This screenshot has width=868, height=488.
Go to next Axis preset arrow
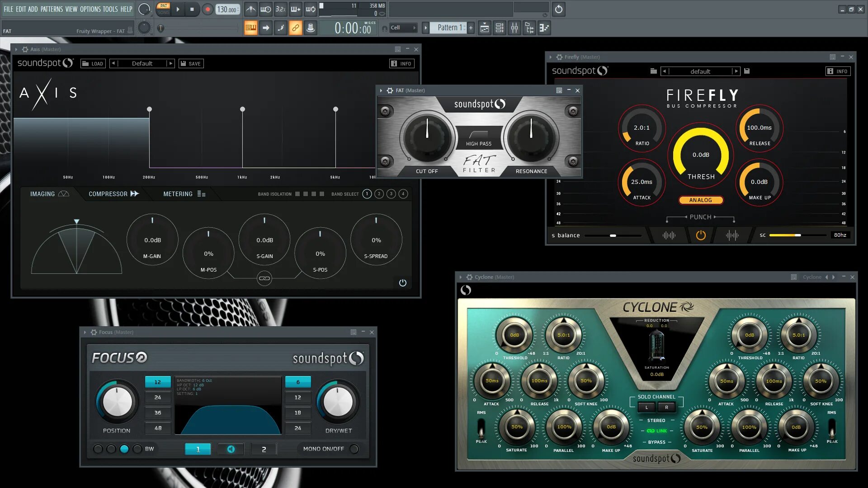coord(170,64)
